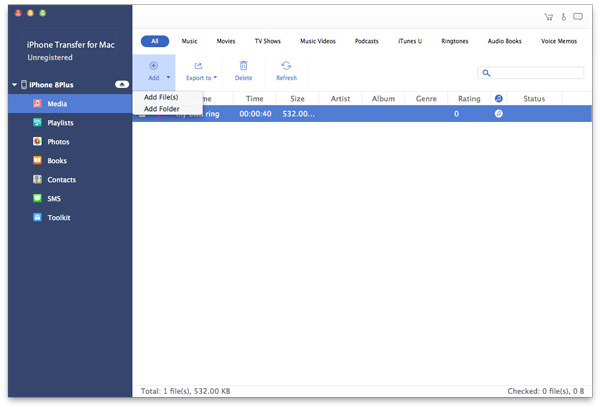Image resolution: width=600 pixels, height=408 pixels.
Task: Click the Add plus icon
Action: 153,65
